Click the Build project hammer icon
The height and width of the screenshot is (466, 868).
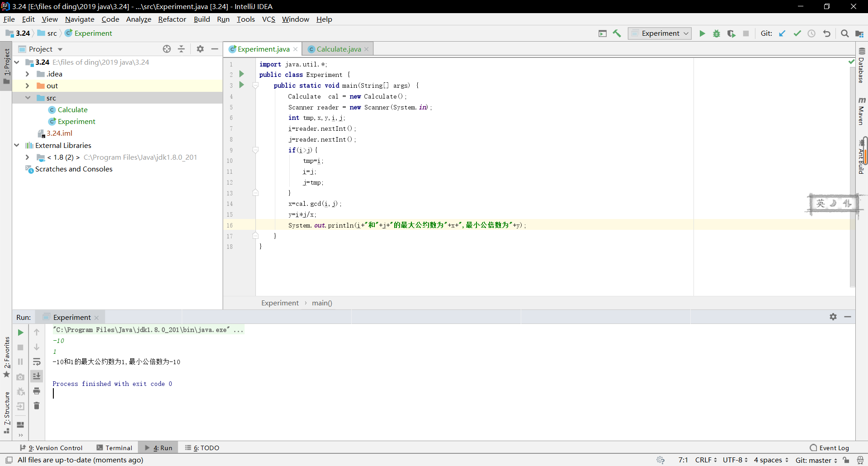coord(617,33)
